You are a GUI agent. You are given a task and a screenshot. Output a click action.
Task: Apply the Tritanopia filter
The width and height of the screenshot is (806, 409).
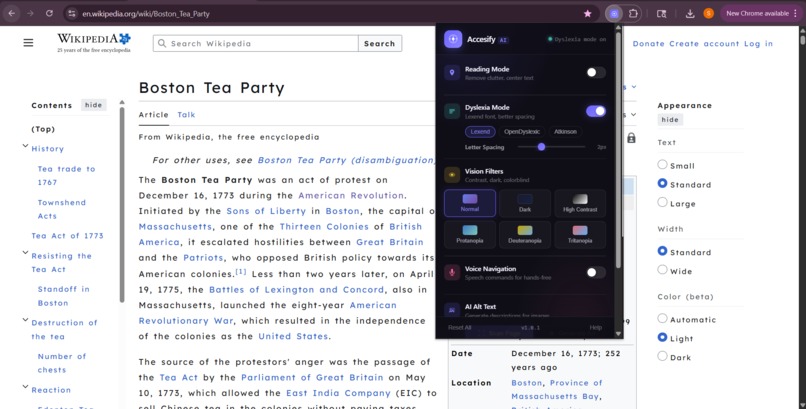click(x=580, y=234)
